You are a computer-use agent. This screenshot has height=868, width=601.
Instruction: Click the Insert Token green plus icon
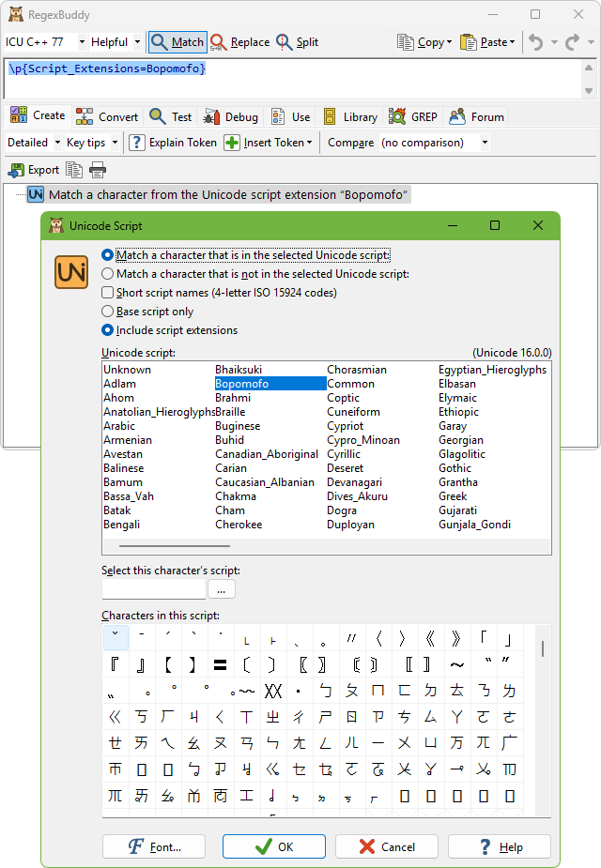232,143
